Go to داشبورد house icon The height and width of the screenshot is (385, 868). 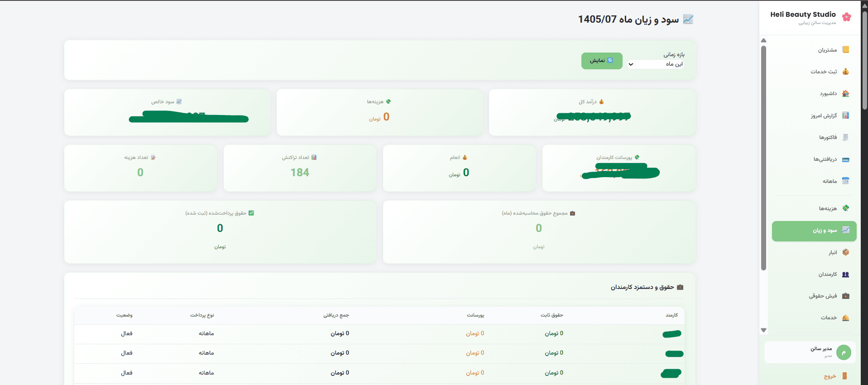click(845, 93)
